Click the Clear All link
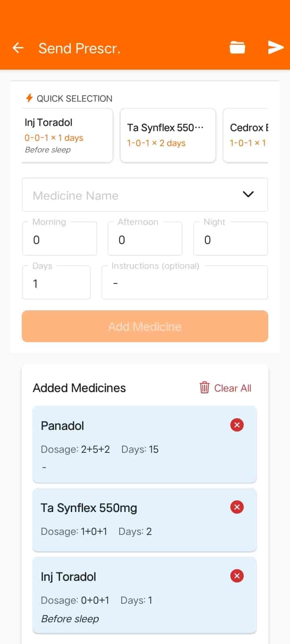The width and height of the screenshot is (290, 644). click(x=233, y=388)
